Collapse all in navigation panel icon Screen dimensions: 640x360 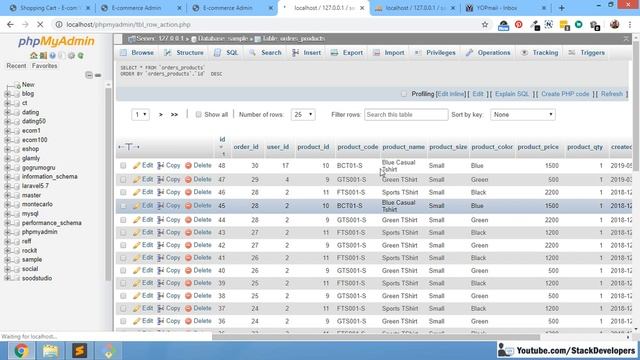(x=89, y=75)
